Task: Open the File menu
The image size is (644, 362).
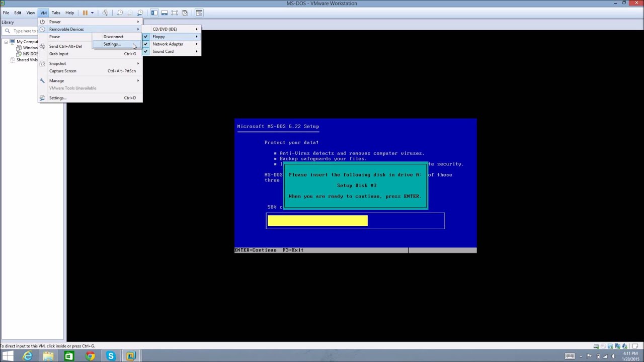Action: coord(6,13)
